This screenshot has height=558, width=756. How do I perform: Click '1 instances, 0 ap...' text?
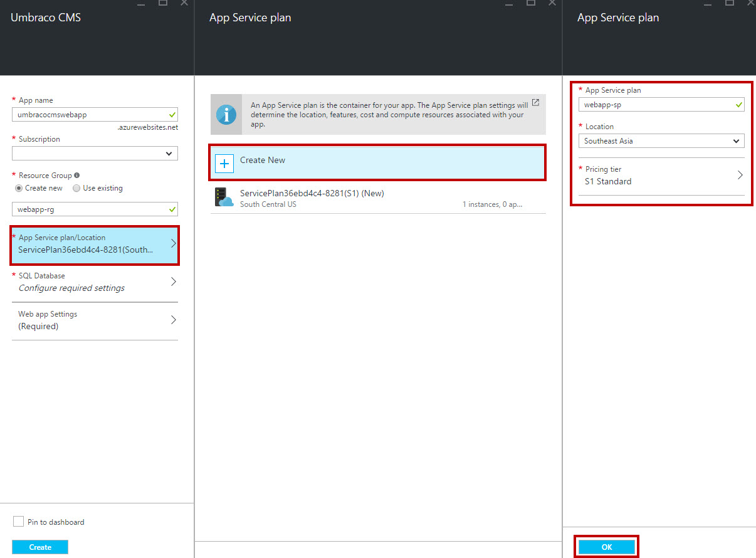click(492, 204)
